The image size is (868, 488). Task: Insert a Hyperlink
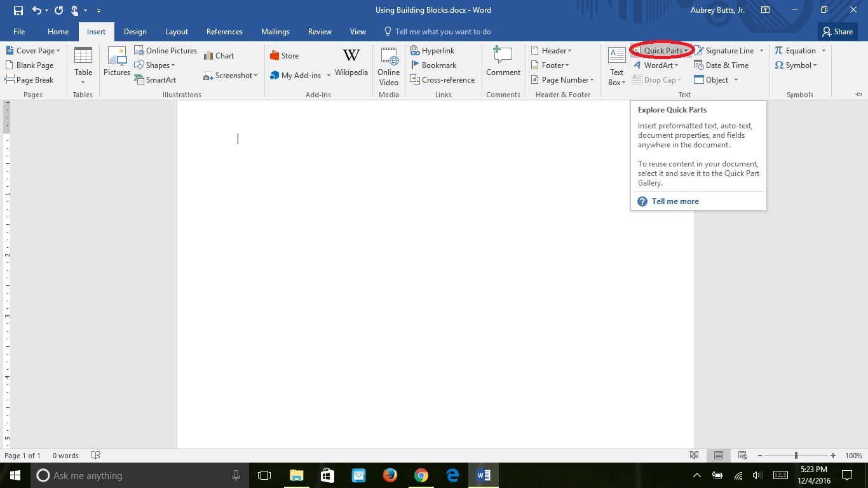(x=433, y=51)
